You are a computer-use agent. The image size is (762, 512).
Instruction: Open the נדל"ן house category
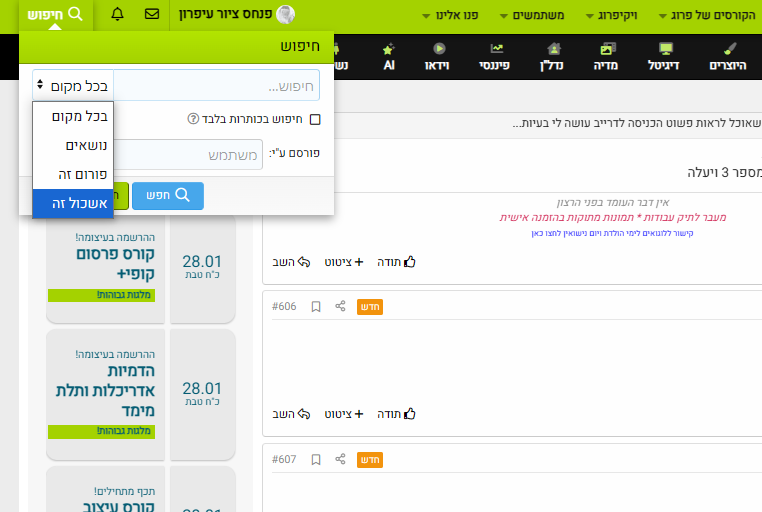pos(552,57)
